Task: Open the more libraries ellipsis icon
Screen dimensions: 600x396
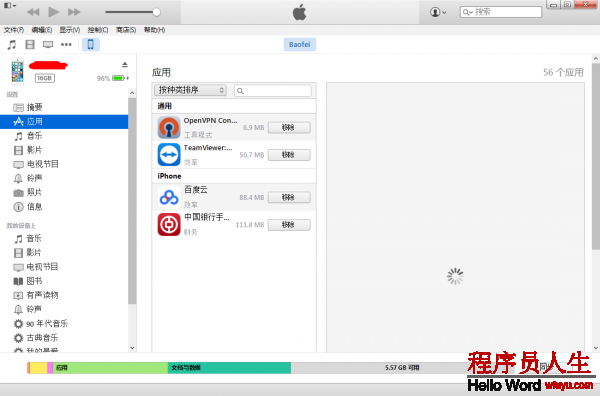Action: 66,45
